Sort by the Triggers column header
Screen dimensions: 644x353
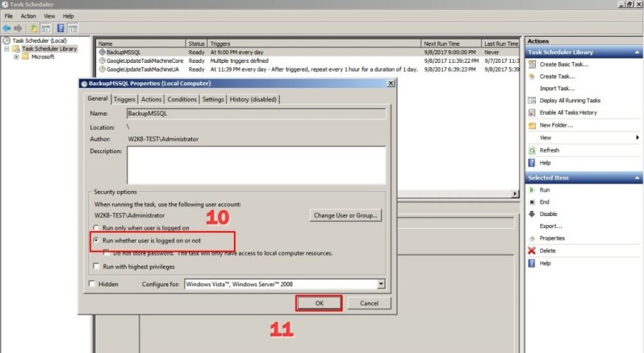click(314, 44)
